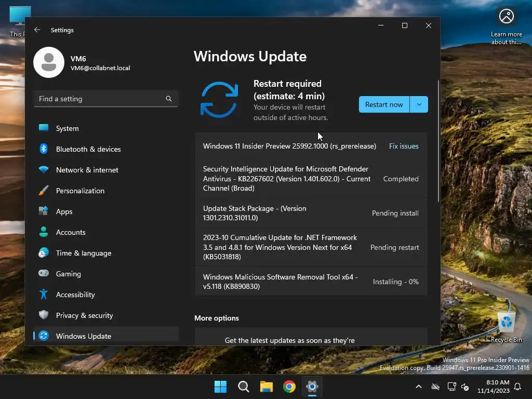Click the Personalization paintbrush icon
The image size is (532, 399).
coord(44,190)
